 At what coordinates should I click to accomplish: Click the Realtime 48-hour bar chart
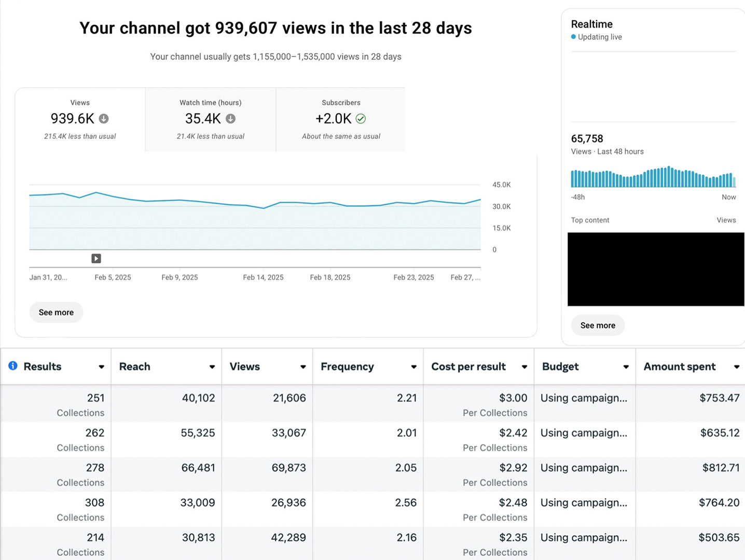pos(653,177)
